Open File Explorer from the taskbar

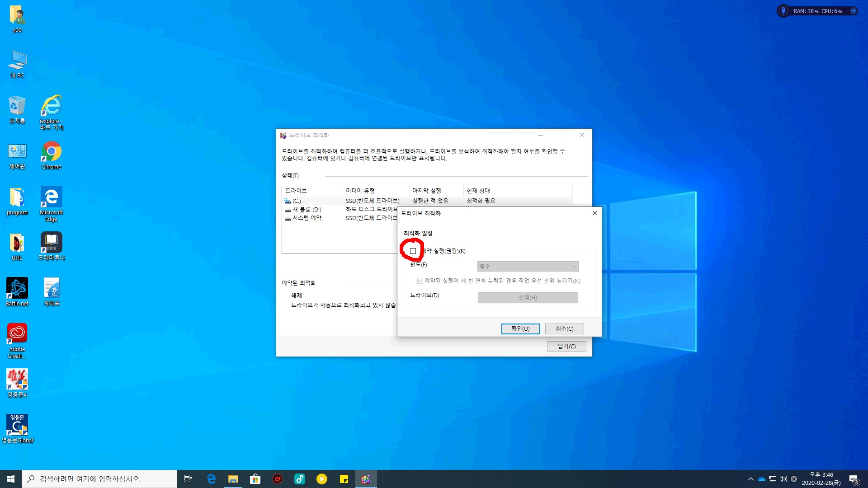233,479
